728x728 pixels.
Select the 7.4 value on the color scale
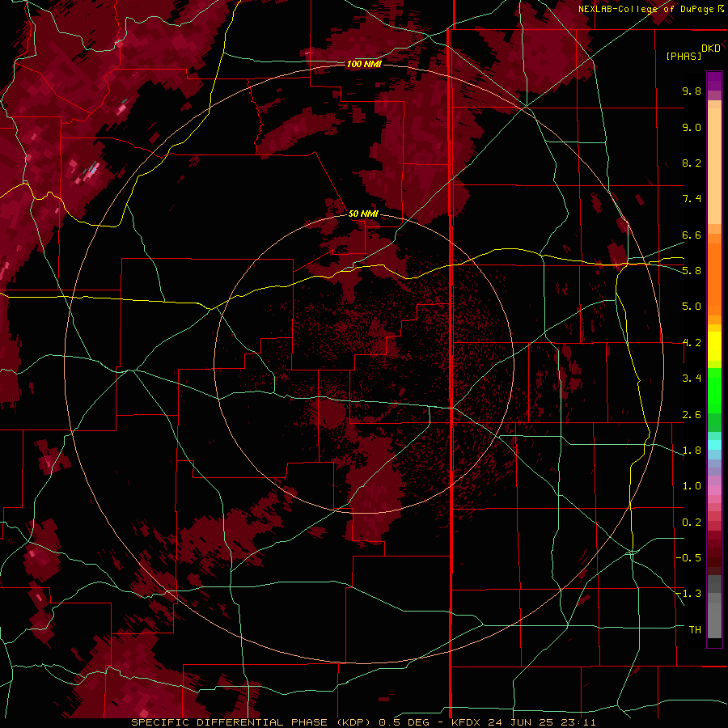[x=692, y=199]
